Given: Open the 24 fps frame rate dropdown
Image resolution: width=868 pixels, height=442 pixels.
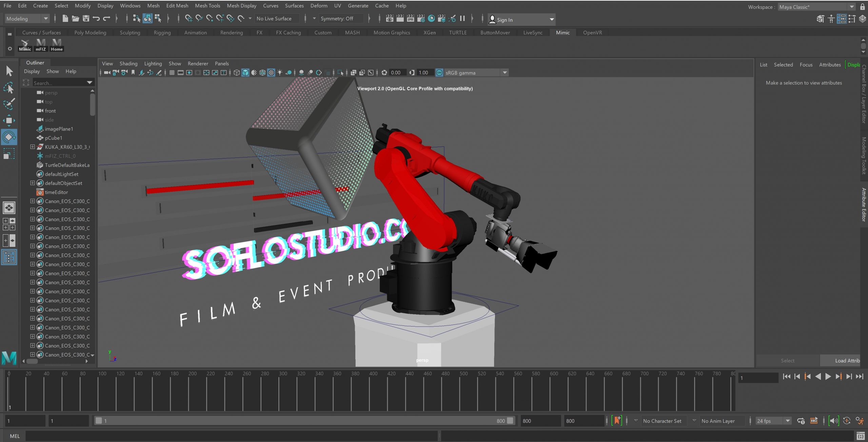Looking at the screenshot, I should click(773, 421).
